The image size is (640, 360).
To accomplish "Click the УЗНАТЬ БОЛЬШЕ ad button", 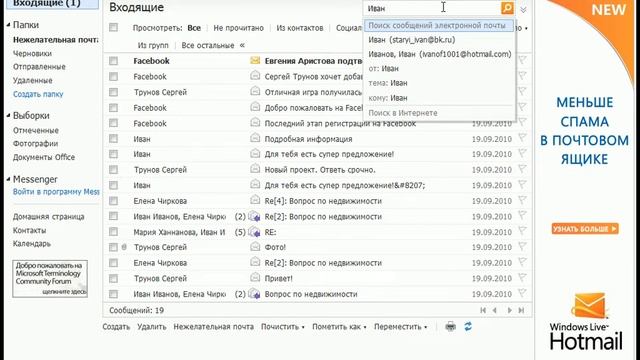I will click(x=585, y=229).
